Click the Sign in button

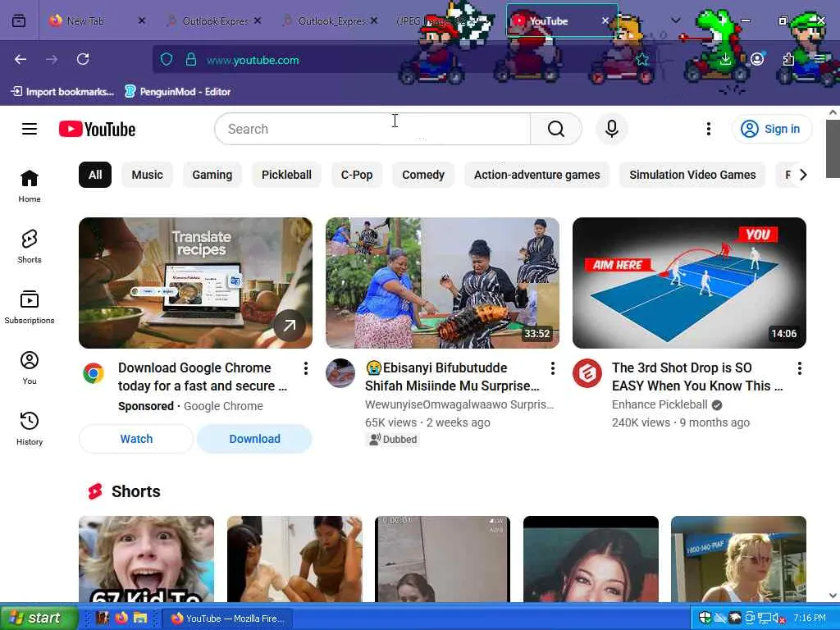pyautogui.click(x=771, y=129)
